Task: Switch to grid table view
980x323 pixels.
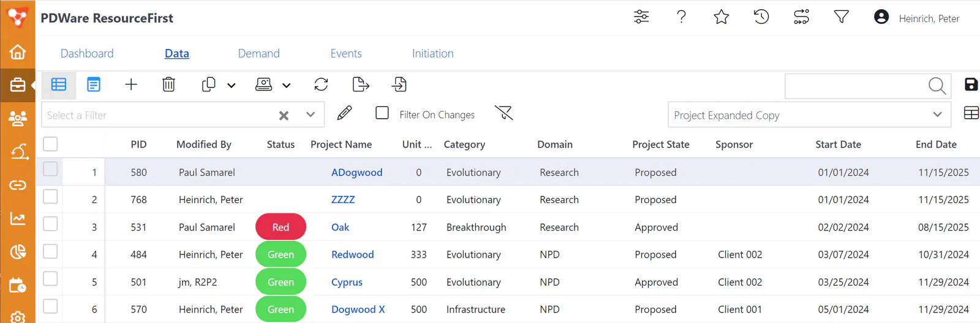Action: tap(59, 84)
